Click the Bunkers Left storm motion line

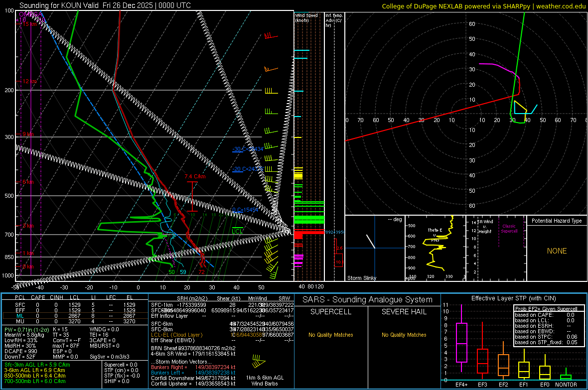coord(193,373)
